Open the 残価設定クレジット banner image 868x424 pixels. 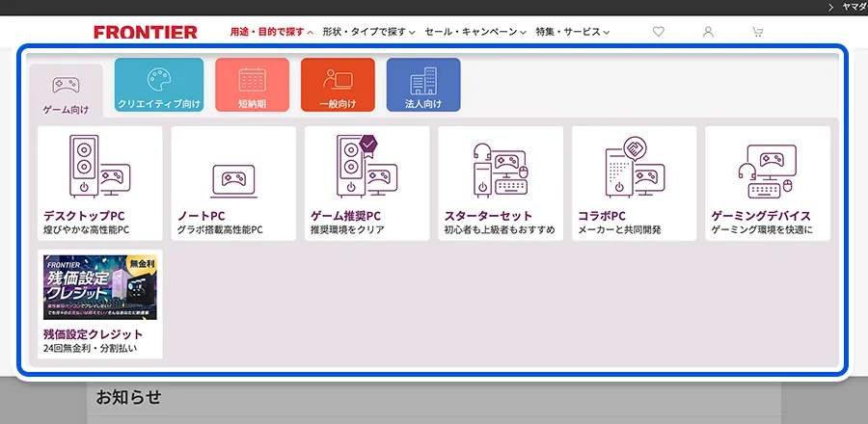pos(100,287)
